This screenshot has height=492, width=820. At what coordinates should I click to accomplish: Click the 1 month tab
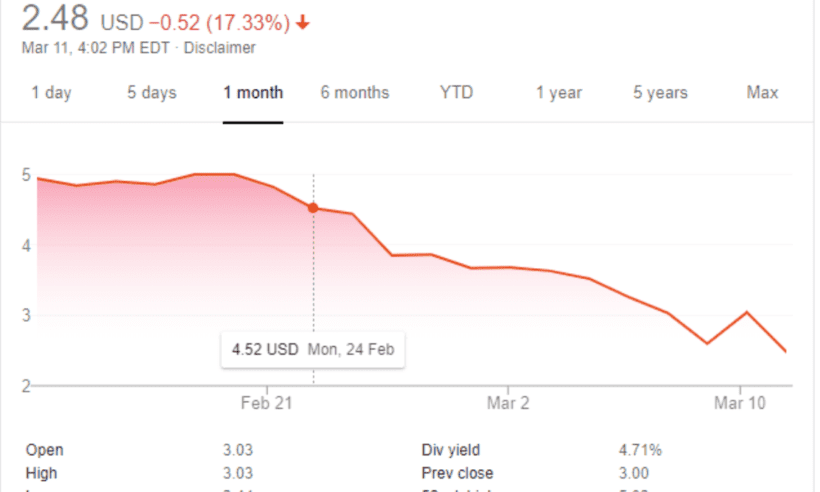click(253, 93)
